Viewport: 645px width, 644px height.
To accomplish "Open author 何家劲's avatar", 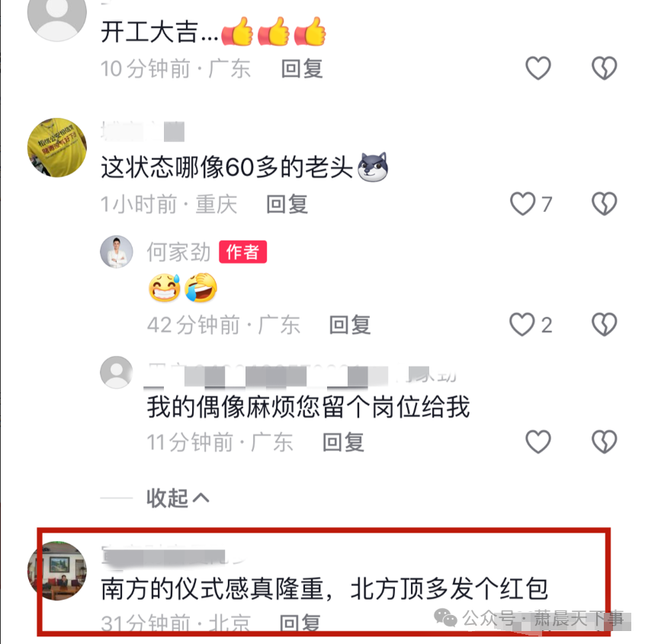I will pos(117,252).
